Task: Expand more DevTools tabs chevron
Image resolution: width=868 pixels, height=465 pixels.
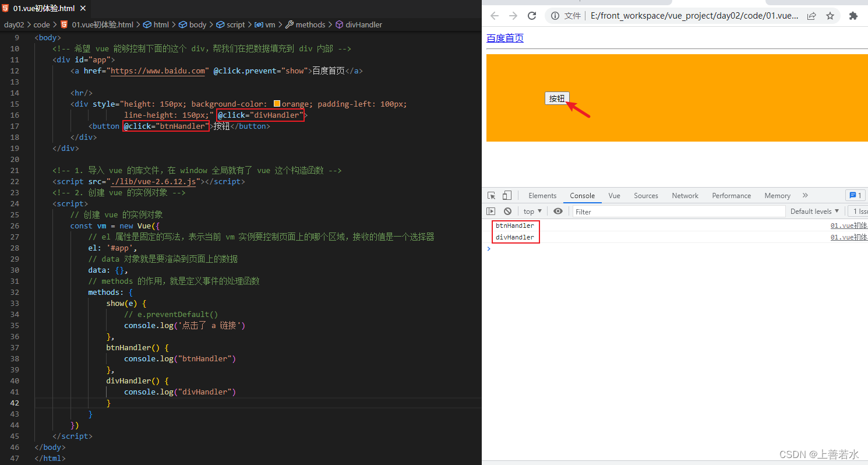Action: [x=805, y=195]
